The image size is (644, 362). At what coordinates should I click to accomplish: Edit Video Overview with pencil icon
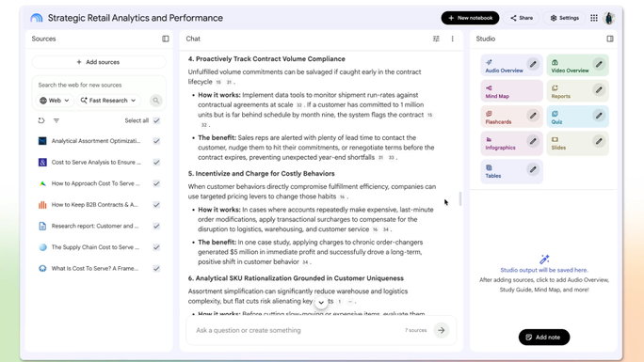[x=599, y=64]
